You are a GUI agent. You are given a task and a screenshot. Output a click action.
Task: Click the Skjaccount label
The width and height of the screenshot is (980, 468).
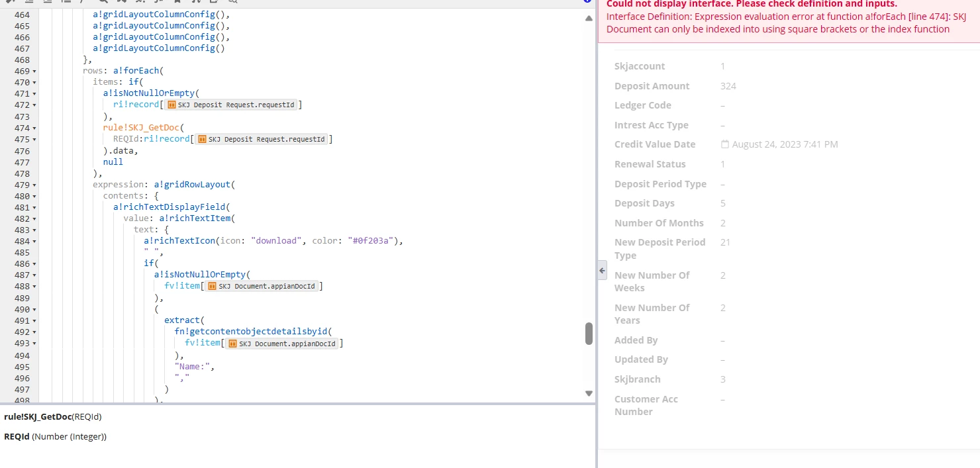(640, 66)
